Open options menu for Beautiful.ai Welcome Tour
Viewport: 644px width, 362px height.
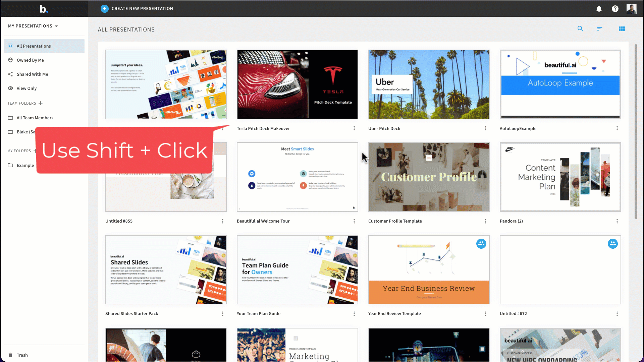point(354,221)
